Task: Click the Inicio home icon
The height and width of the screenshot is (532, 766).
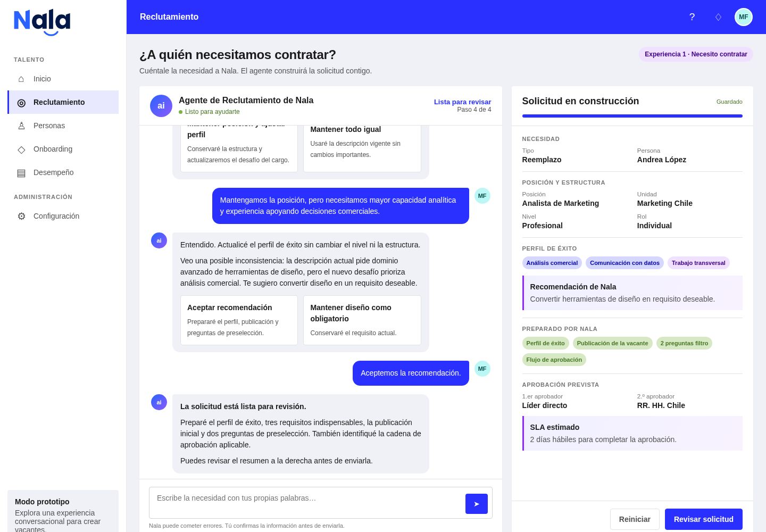Action: pyautogui.click(x=21, y=79)
